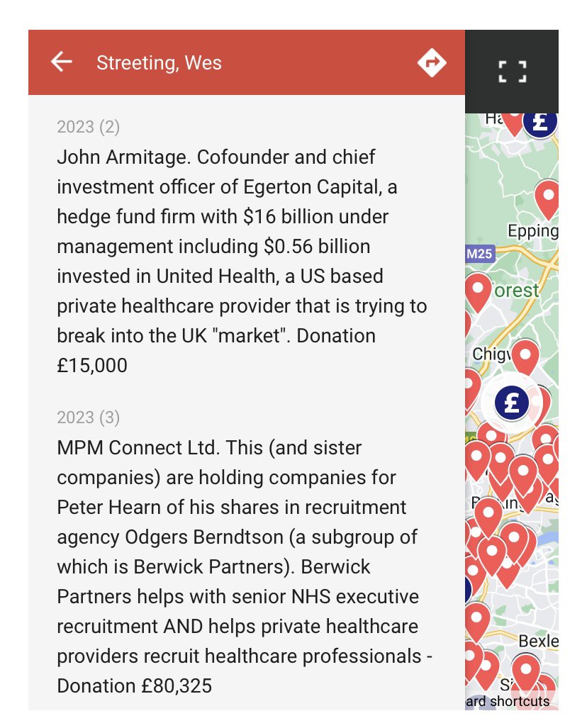This screenshot has height=728, width=587.
Task: Click the Epping place label
Action: click(532, 231)
